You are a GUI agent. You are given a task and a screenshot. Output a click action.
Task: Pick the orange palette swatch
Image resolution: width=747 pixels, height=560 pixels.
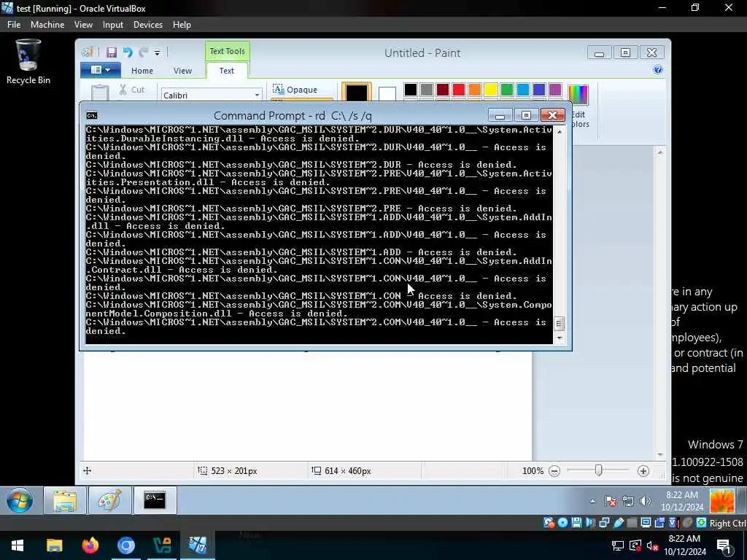click(x=475, y=90)
